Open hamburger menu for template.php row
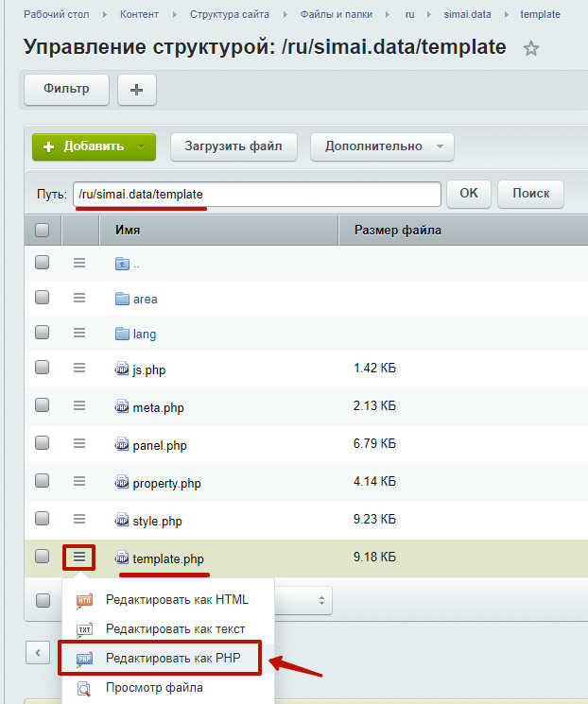The image size is (588, 704). (x=79, y=557)
